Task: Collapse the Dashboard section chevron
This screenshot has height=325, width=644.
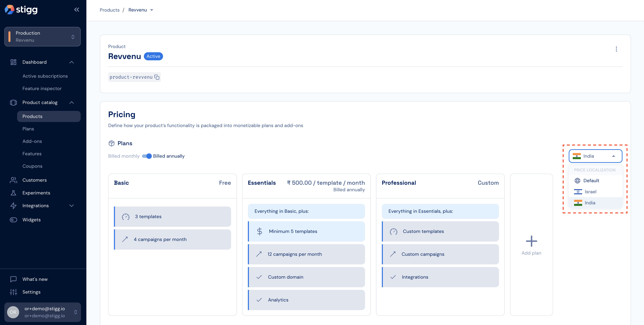Action: [x=71, y=62]
